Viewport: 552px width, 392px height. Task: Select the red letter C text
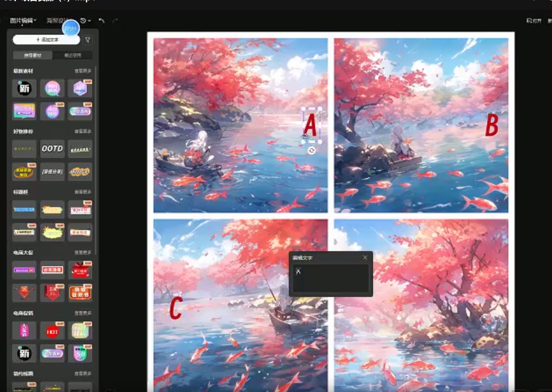(176, 308)
